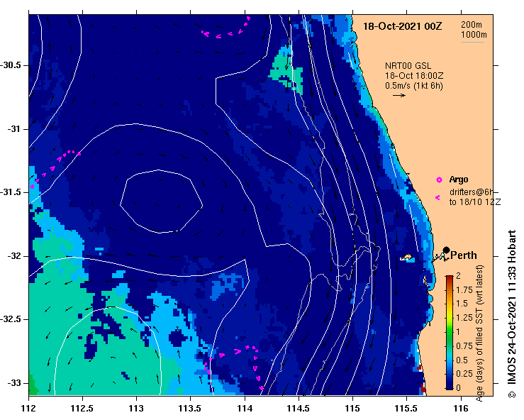Click the Age of filled SST label
The width and height of the screenshot is (524, 420).
tap(480, 333)
